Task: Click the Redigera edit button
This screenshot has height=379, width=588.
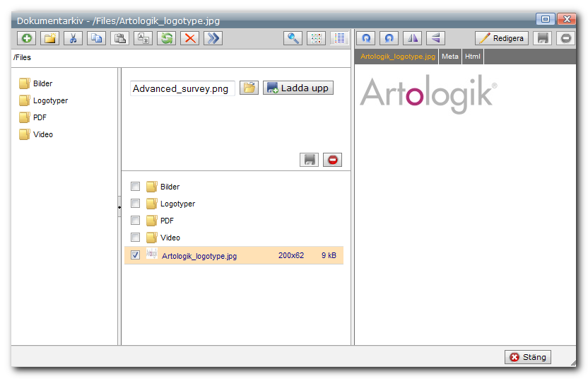Action: pos(502,38)
